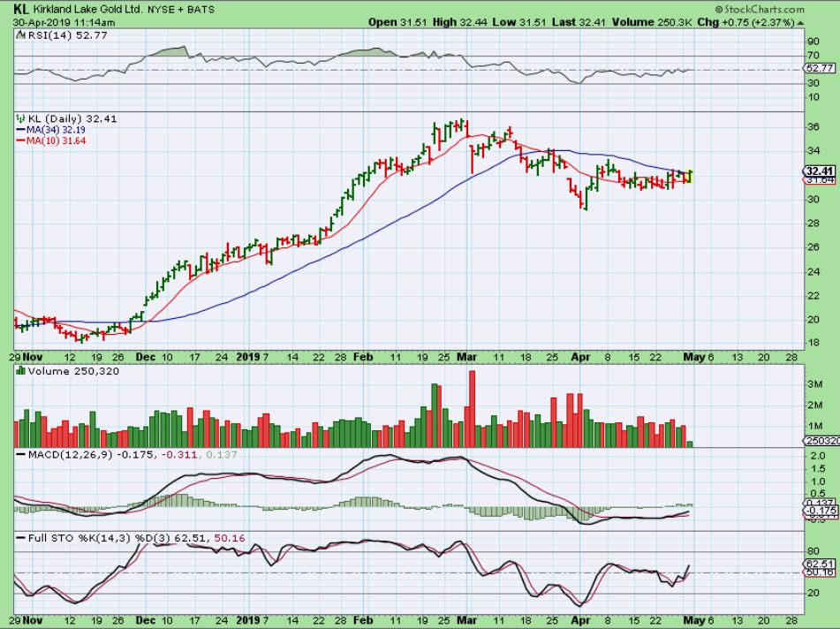Click the tallest volume bar in March
This screenshot has width=840, height=629.
click(x=472, y=409)
